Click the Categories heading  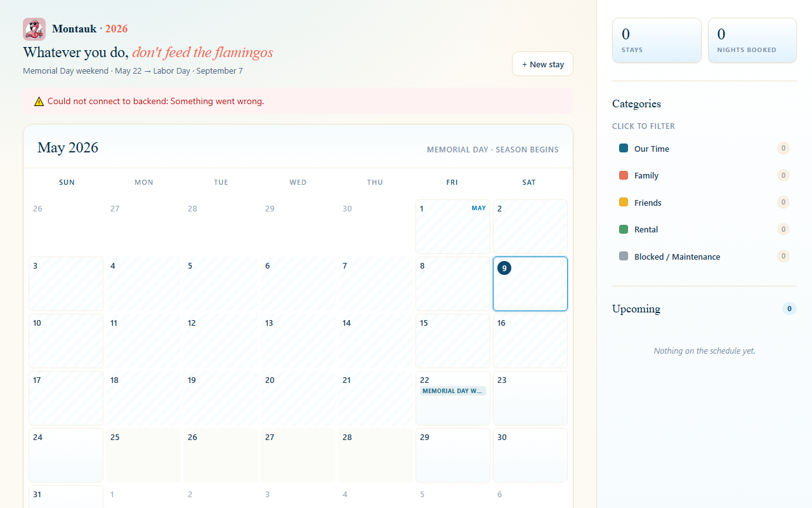tap(636, 104)
